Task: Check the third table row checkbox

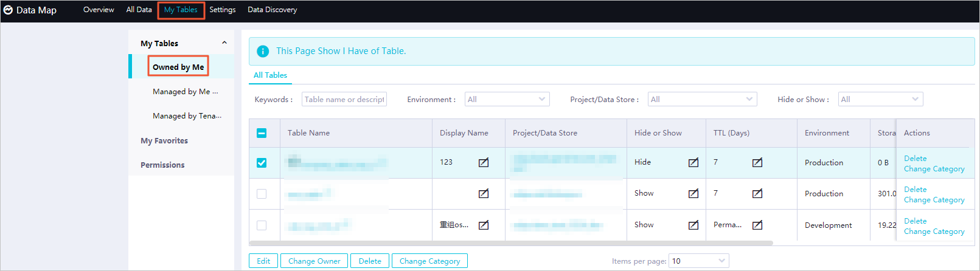Action: [262, 225]
